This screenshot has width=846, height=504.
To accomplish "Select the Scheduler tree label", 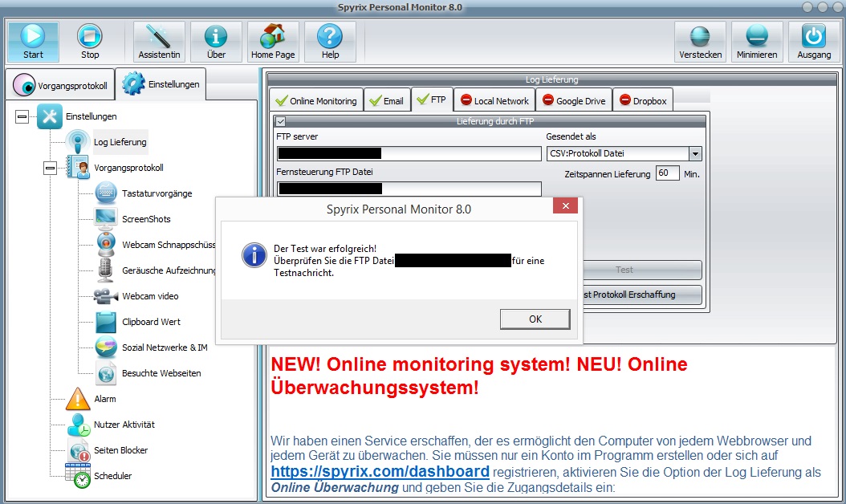I will click(112, 475).
